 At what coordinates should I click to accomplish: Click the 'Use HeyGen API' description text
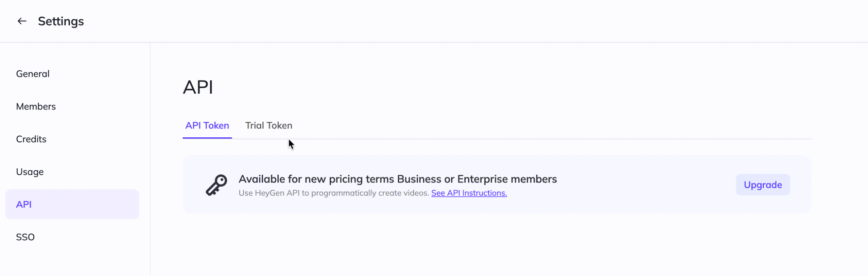click(334, 193)
